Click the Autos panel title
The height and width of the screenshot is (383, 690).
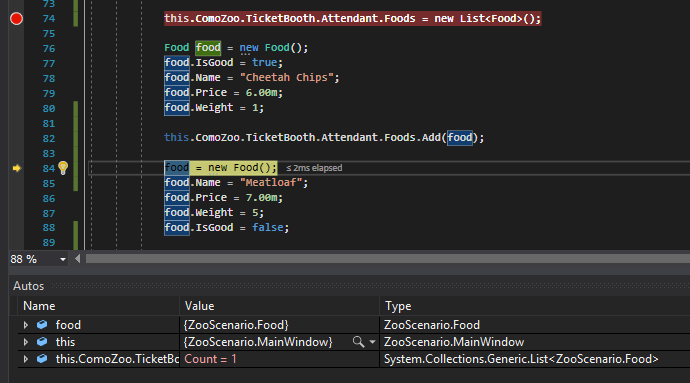pyautogui.click(x=29, y=286)
